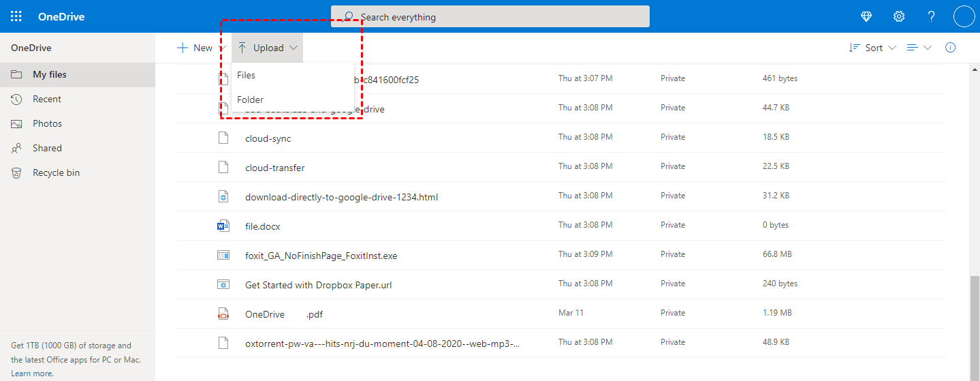Click the file icon of oxtorrent row
This screenshot has height=381, width=980.
pyautogui.click(x=223, y=343)
